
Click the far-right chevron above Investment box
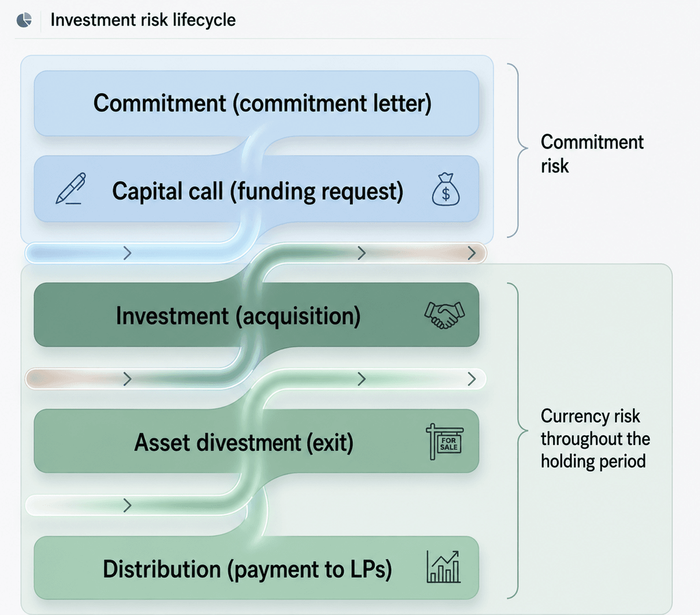click(x=472, y=254)
